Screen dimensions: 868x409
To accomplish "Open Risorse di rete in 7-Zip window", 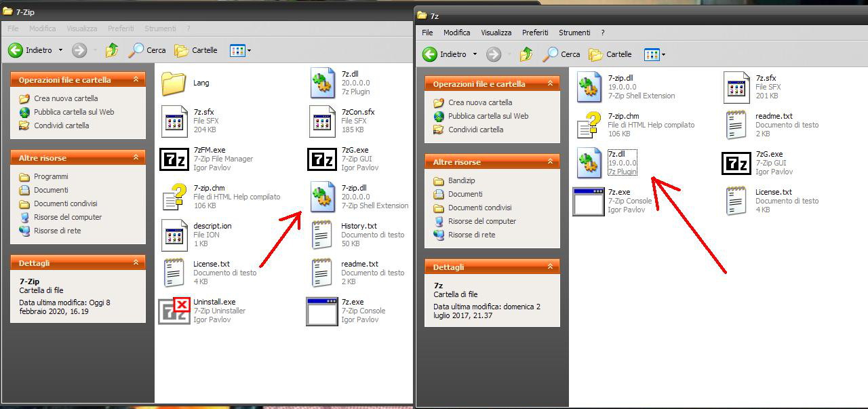I will (50, 231).
